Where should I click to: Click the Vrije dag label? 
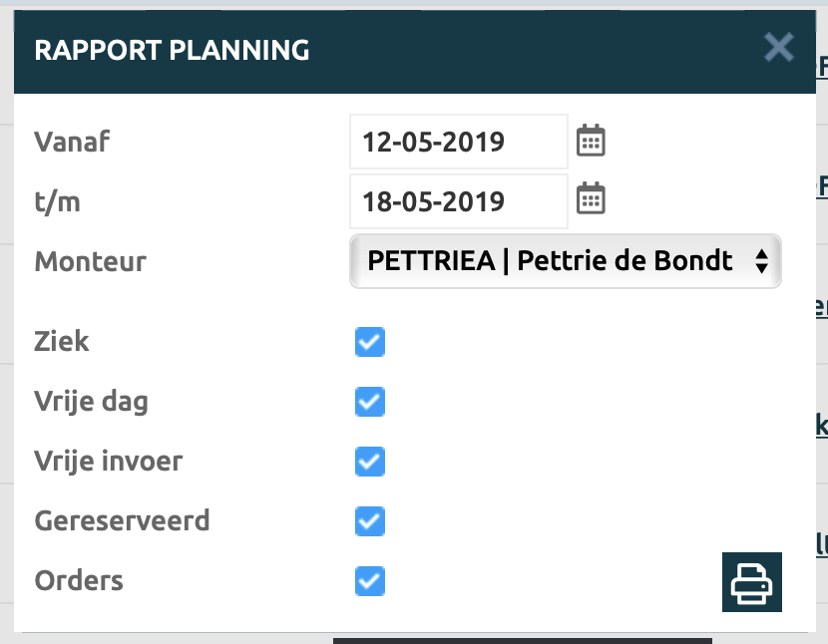[x=92, y=402]
